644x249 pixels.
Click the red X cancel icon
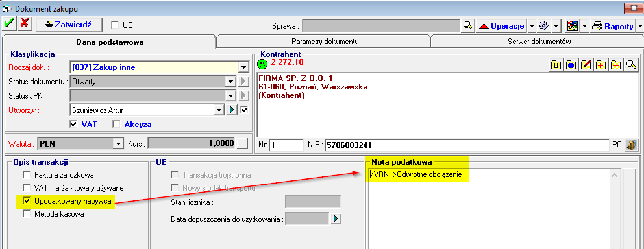[25, 24]
